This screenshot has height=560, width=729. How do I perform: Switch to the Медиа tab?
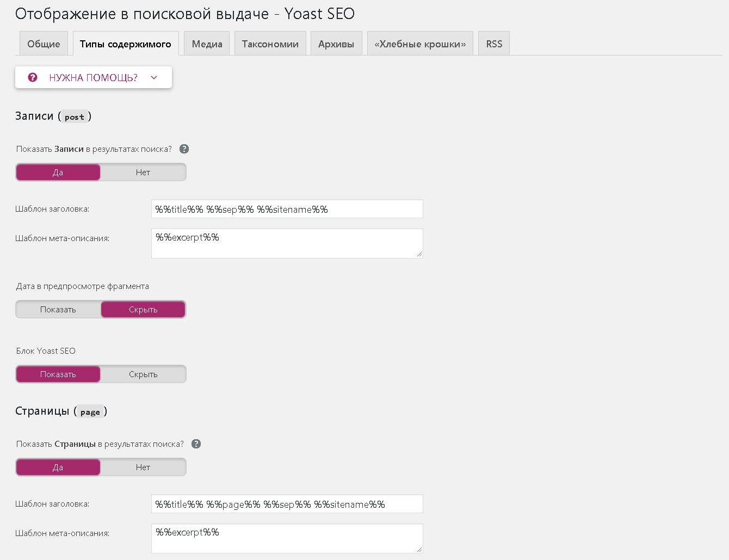tap(207, 44)
